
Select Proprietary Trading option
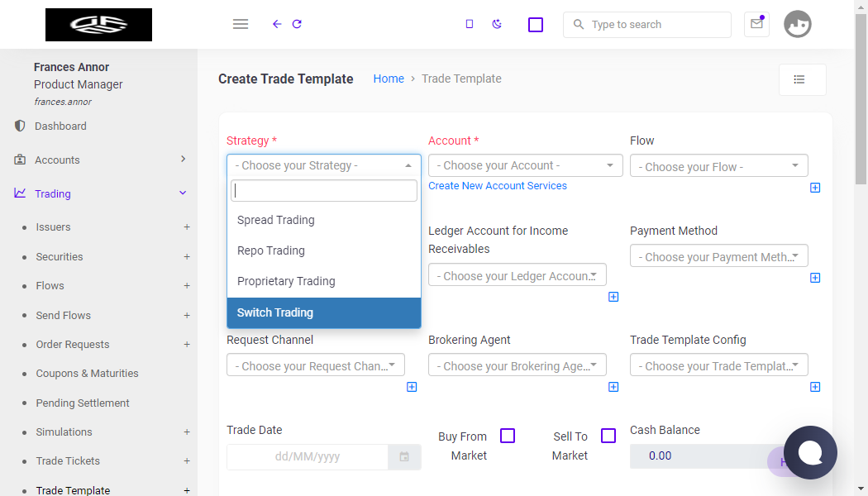pos(324,281)
